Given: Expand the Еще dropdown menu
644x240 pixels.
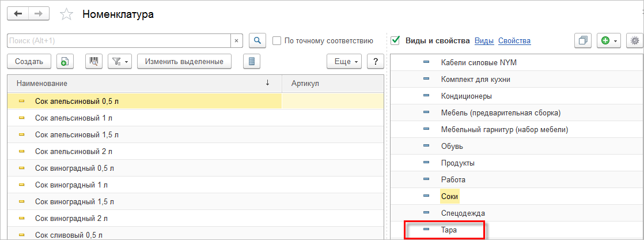Looking at the screenshot, I should [344, 61].
